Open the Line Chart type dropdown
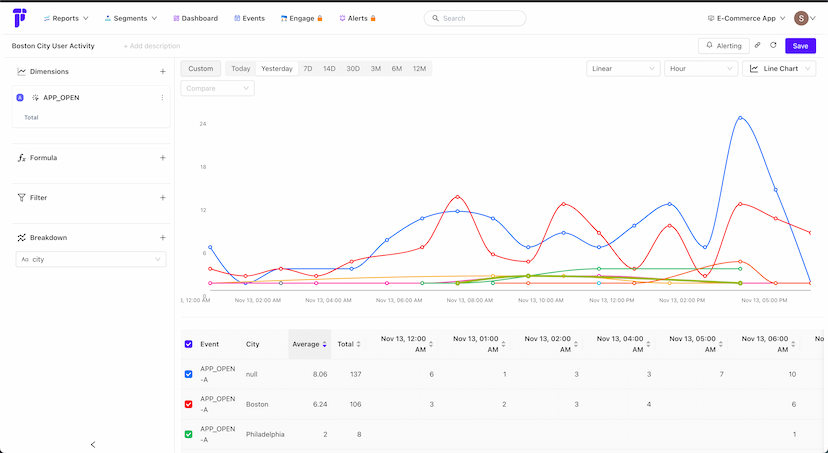The width and height of the screenshot is (828, 453). click(779, 69)
